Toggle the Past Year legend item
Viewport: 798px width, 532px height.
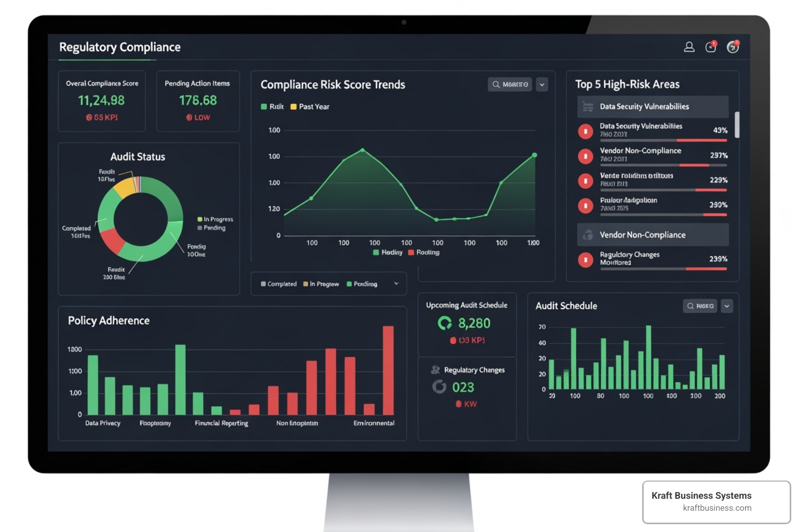click(x=310, y=107)
